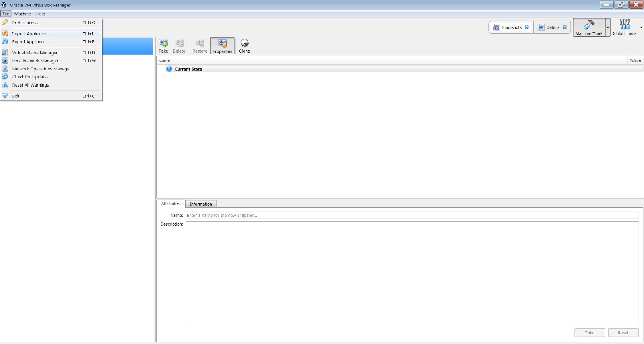Screen dimensions: 644x344
Task: Expand the Machine Tools dropdown arrow
Action: 608,27
